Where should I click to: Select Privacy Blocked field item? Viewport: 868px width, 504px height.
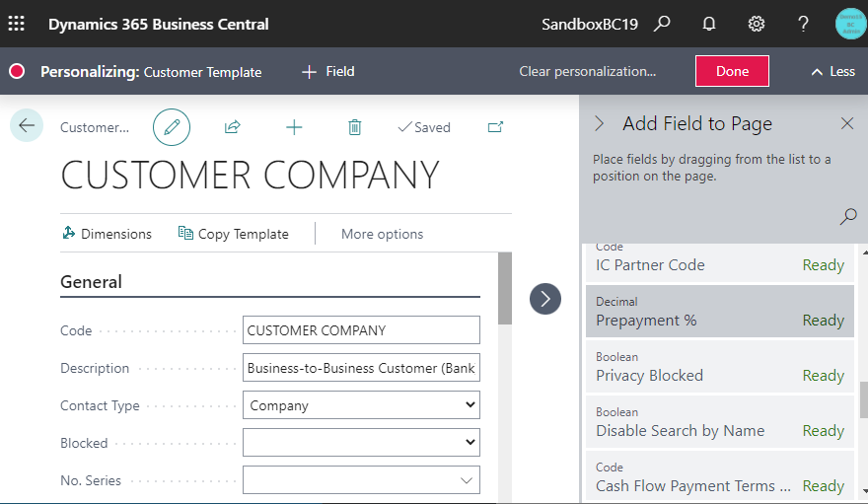click(720, 367)
